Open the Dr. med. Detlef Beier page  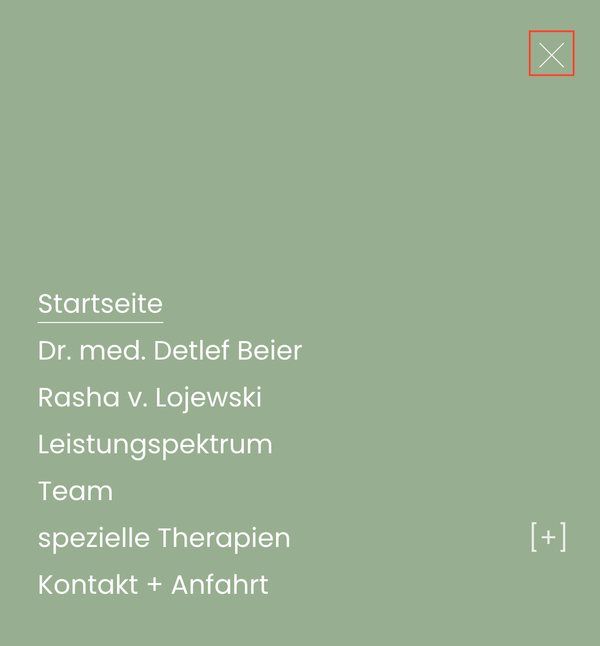(x=170, y=351)
